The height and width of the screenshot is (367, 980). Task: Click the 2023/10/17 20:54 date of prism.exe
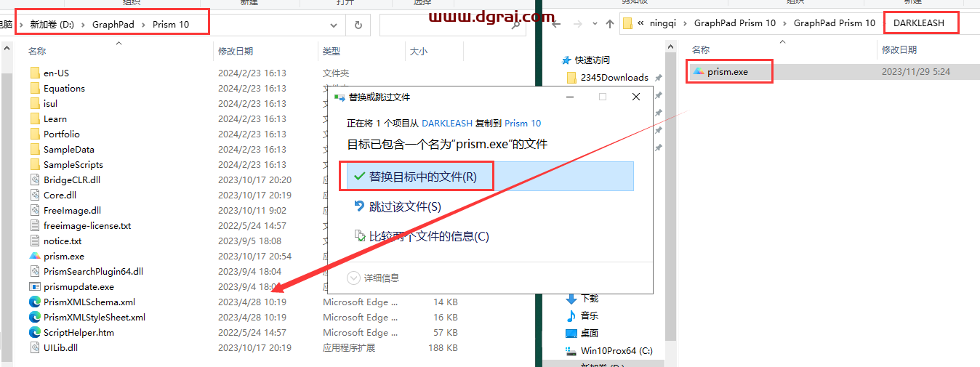[254, 256]
